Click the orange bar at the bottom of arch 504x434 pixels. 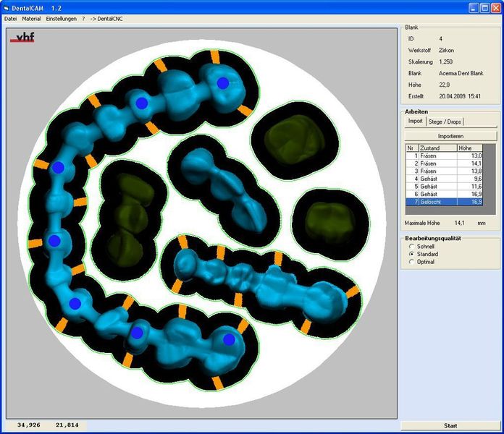click(218, 383)
